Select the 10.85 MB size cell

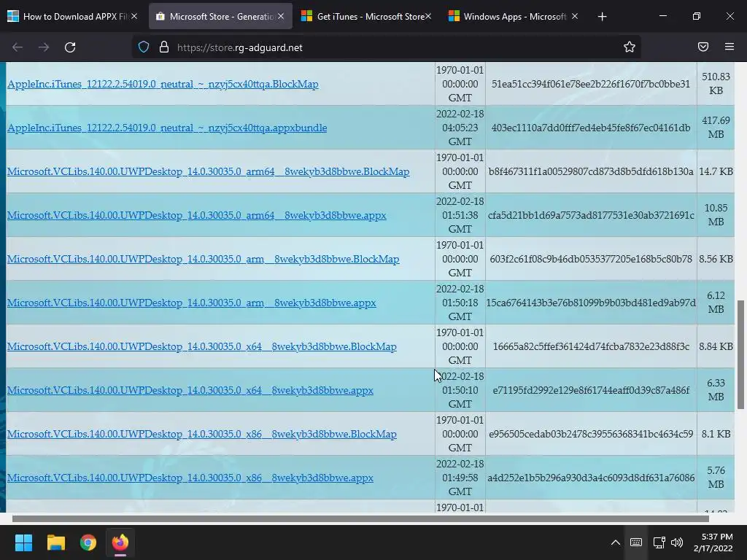tap(716, 215)
